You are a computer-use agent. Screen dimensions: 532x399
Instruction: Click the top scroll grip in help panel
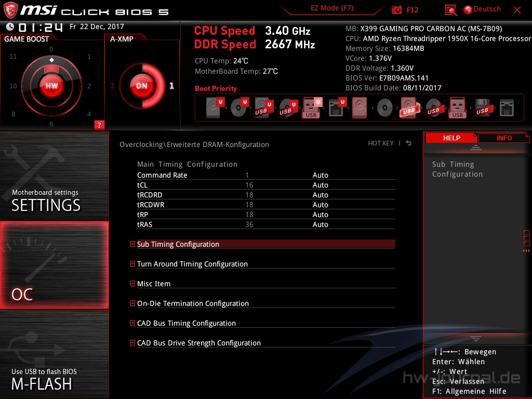pyautogui.click(x=476, y=148)
